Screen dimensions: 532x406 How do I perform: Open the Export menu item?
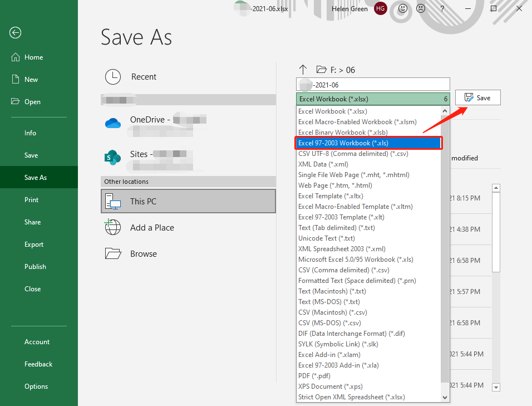(34, 244)
